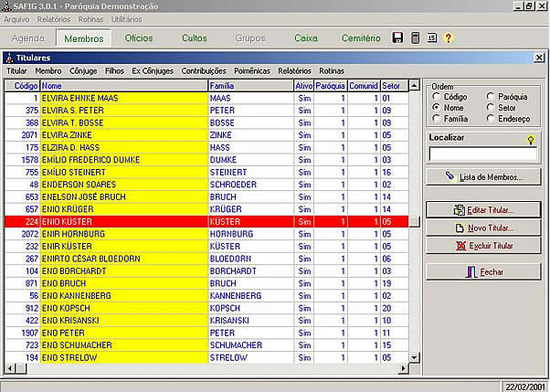The image size is (550, 392).
Task: Select the ENO SCHUMACHER row
Action: click(206, 345)
